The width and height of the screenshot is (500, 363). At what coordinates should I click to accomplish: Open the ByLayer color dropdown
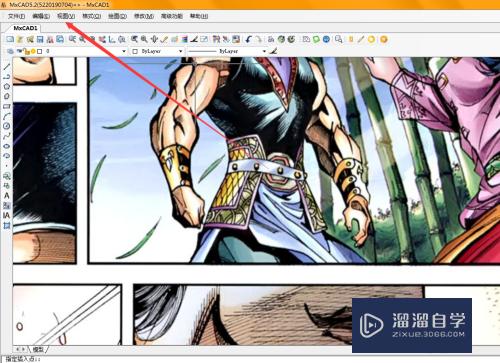157,51
